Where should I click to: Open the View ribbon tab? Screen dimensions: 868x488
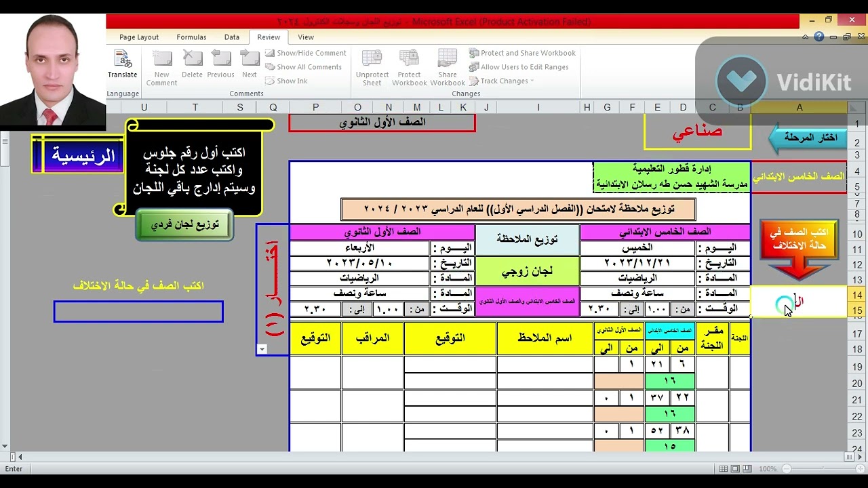click(x=306, y=37)
